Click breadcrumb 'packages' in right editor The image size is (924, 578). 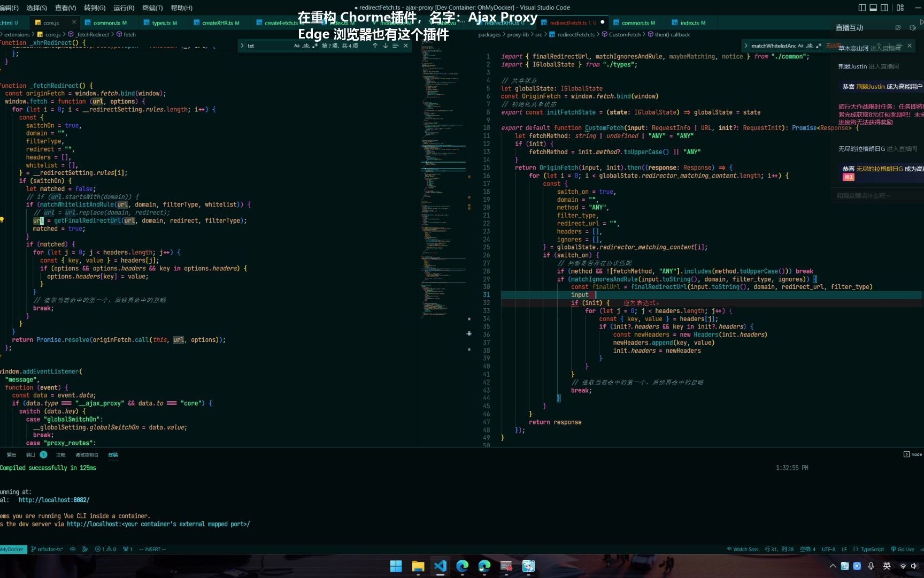tap(489, 35)
